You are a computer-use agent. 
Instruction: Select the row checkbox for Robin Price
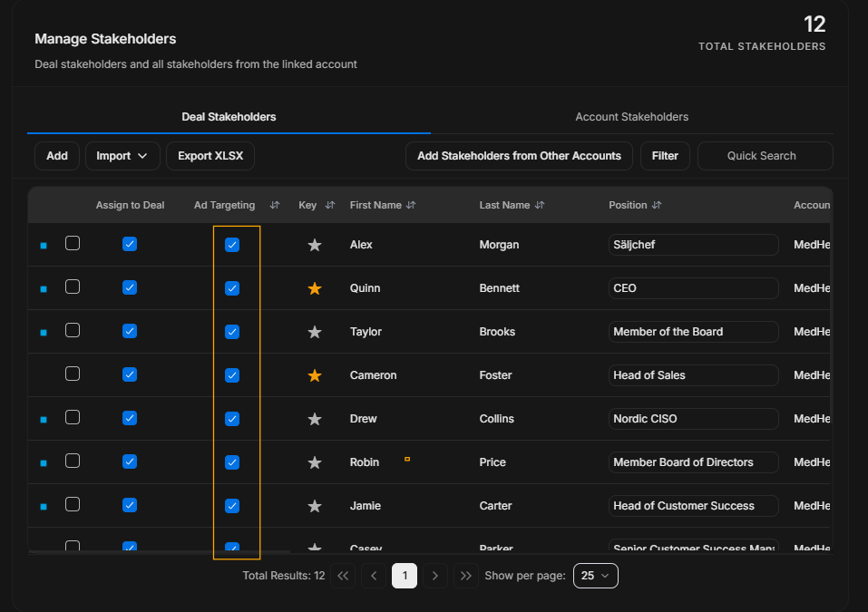(x=73, y=461)
